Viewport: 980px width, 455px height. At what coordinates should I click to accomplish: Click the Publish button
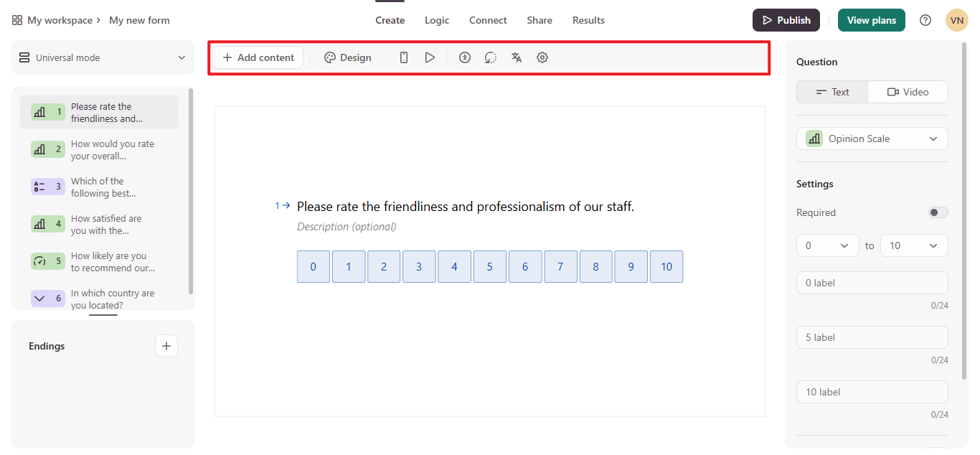click(x=786, y=19)
